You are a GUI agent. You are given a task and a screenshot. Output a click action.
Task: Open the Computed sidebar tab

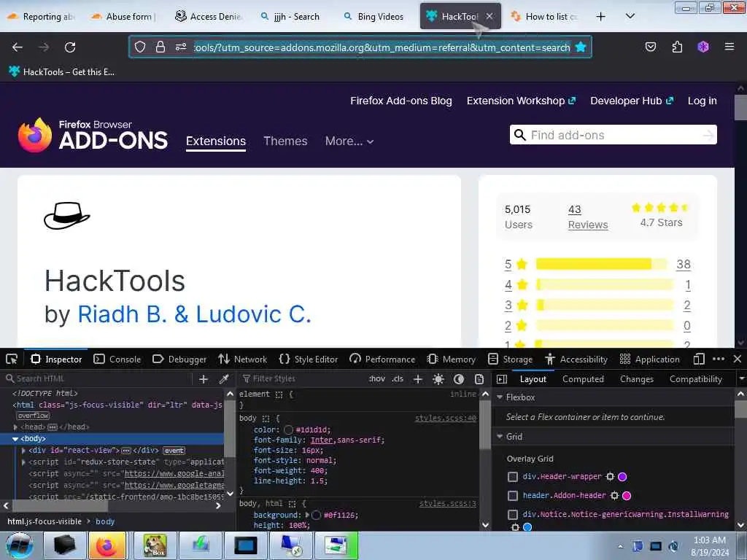(583, 379)
